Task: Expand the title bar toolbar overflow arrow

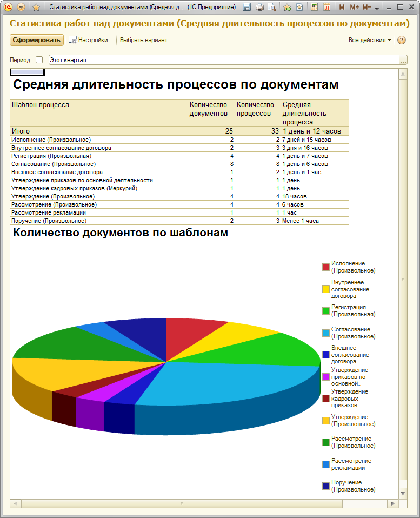Action: pyautogui.click(x=377, y=8)
